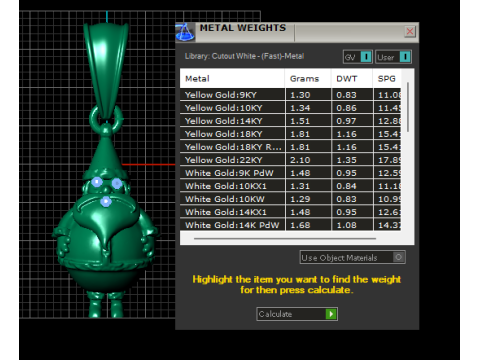
Task: Select the Yellow Gold:18KY R... row
Action: 290,147
